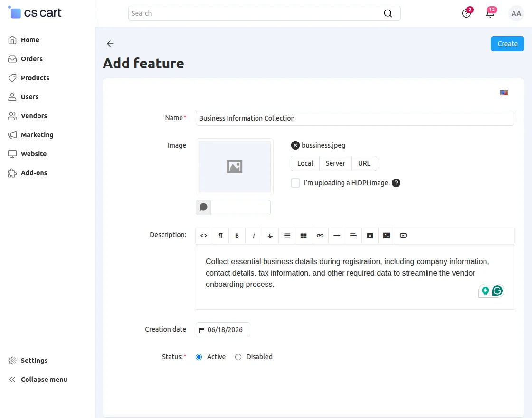Screen dimensions: 532x418
Task: Open the paragraph format tool
Action: pyautogui.click(x=220, y=236)
